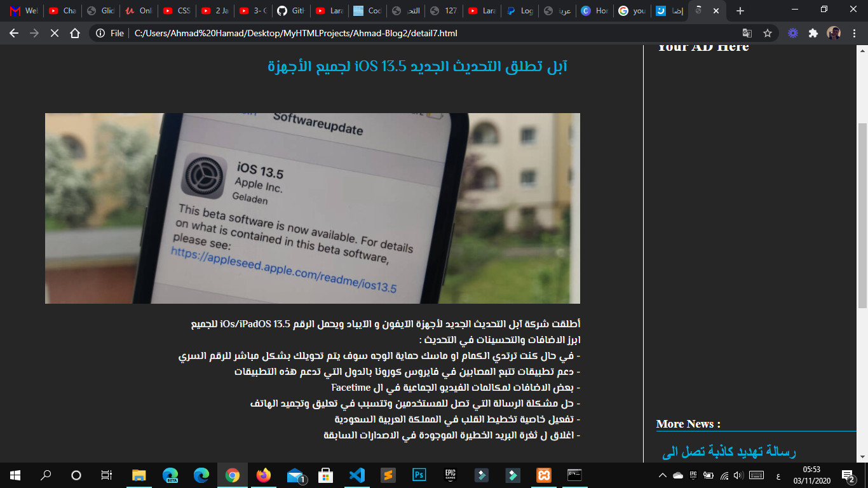The image size is (868, 488).
Task: Click the 'Your AD Here' sidebar text
Action: tap(703, 47)
